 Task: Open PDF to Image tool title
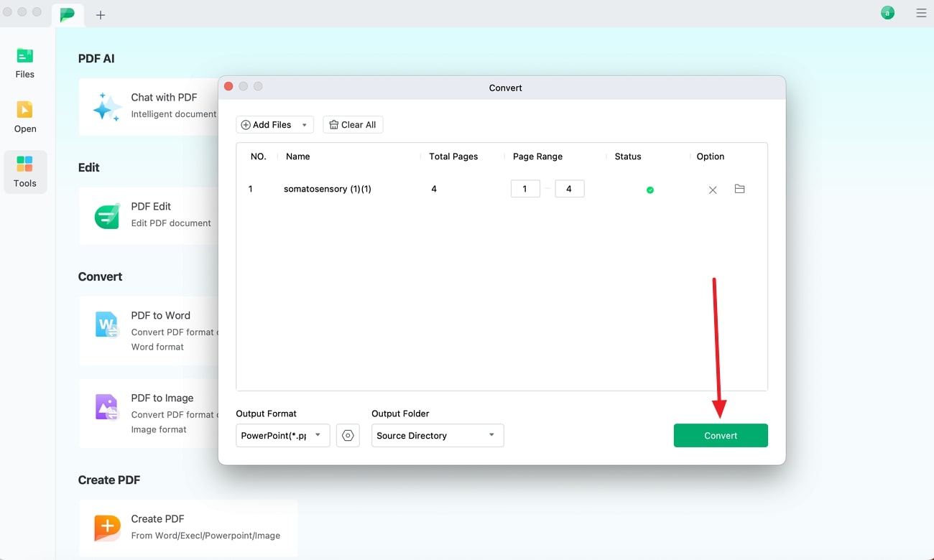coord(162,398)
